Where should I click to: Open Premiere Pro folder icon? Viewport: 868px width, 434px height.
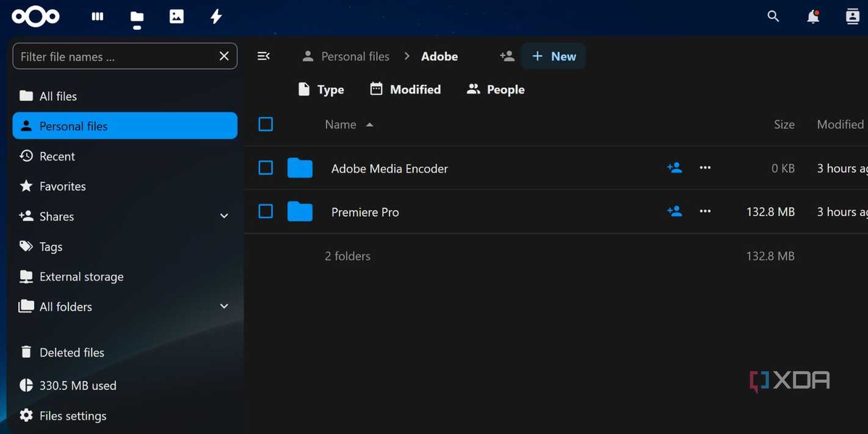click(300, 211)
